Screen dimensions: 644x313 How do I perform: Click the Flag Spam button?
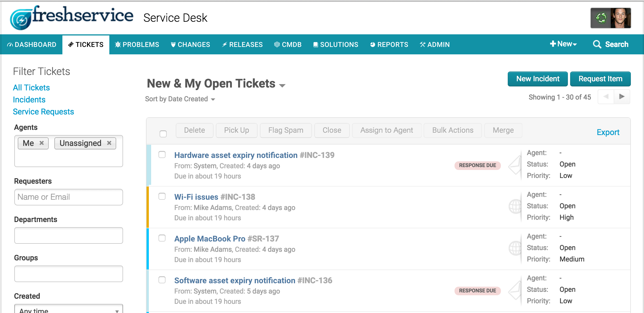click(x=286, y=130)
